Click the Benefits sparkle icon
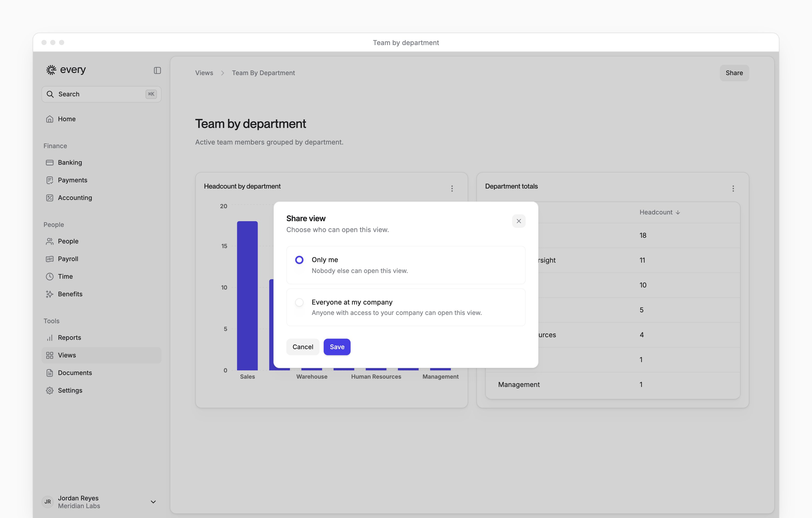The height and width of the screenshot is (518, 812). 49,294
